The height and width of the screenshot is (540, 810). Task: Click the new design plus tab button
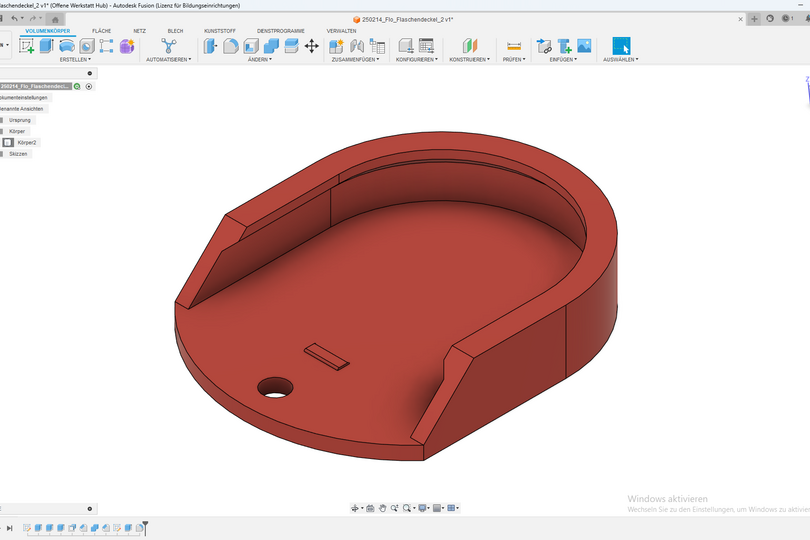[753, 19]
